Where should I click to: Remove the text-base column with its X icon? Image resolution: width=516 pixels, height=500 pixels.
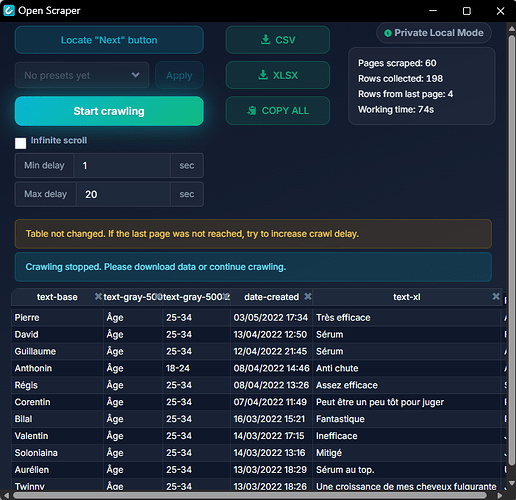tap(98, 296)
